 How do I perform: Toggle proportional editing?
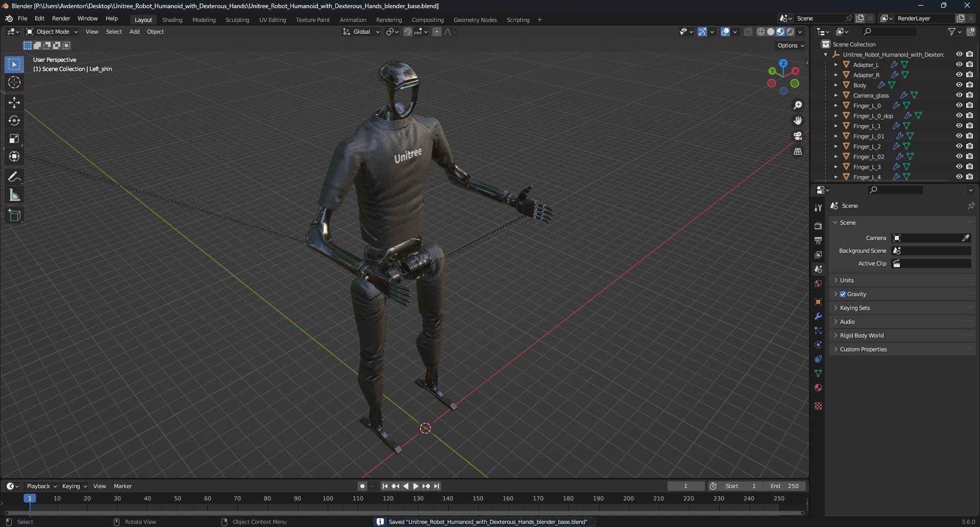click(437, 32)
